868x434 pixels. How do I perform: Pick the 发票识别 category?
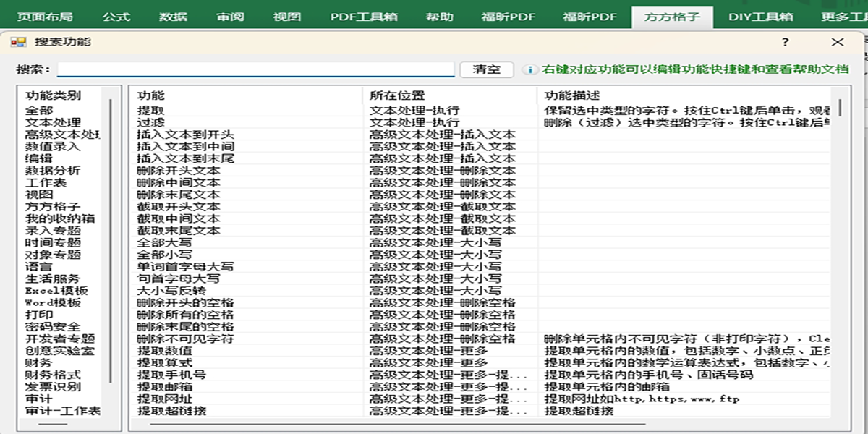tap(53, 387)
